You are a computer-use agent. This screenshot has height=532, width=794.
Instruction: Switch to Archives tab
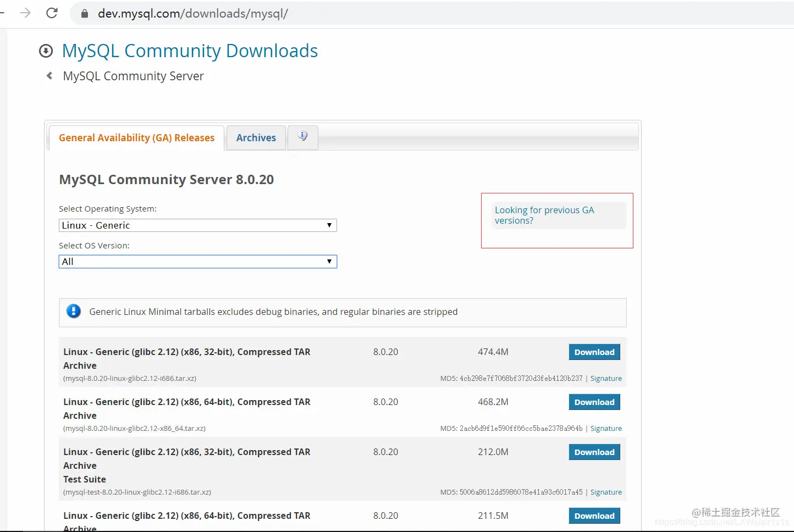pos(256,138)
